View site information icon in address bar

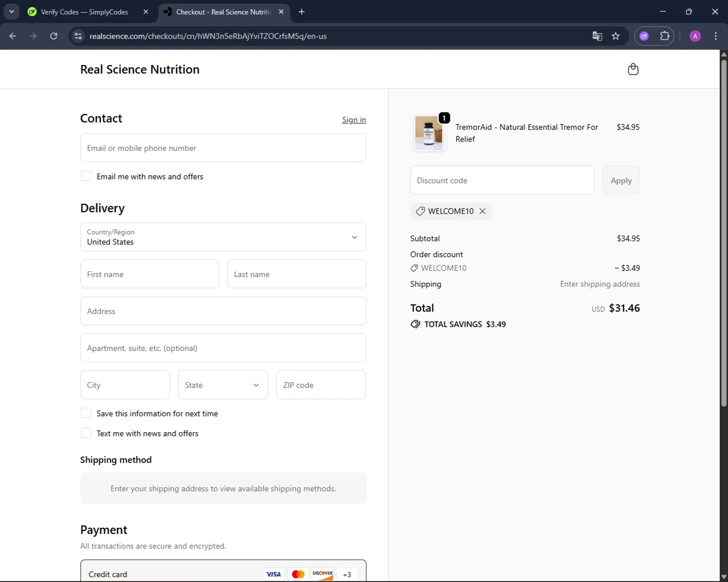[78, 36]
